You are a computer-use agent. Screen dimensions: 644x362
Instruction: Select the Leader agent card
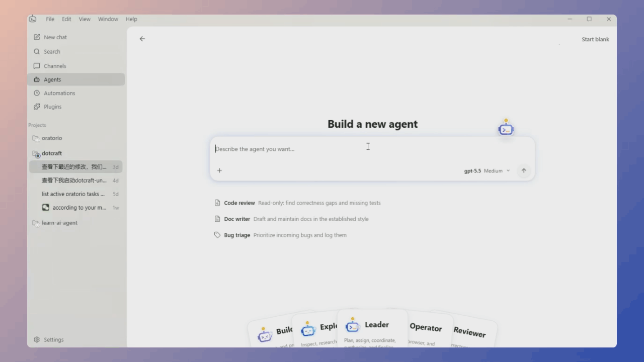pos(372,329)
